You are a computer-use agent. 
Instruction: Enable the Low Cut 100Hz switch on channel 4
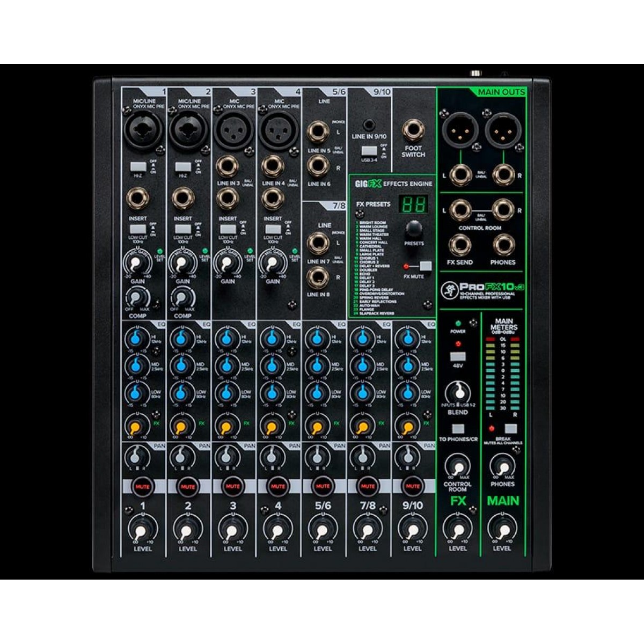pos(273,229)
